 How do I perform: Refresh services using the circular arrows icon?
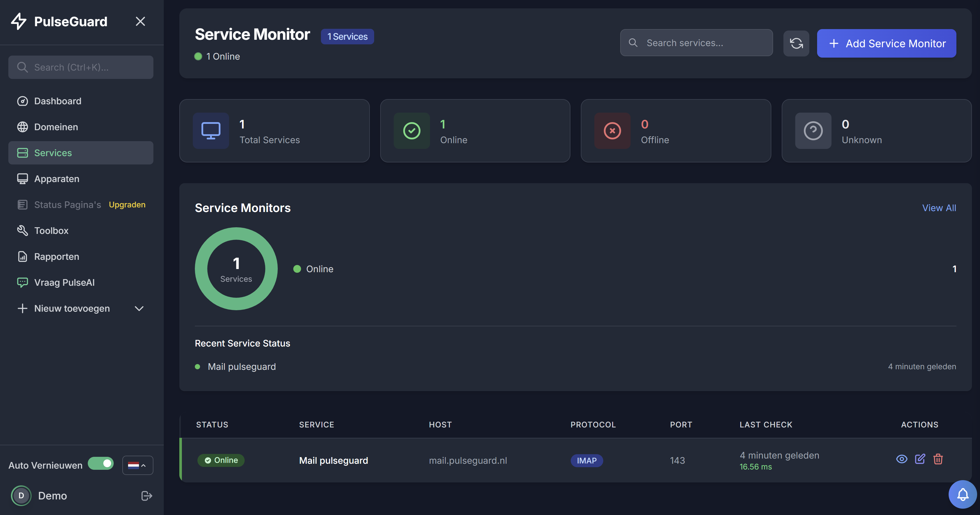[796, 43]
